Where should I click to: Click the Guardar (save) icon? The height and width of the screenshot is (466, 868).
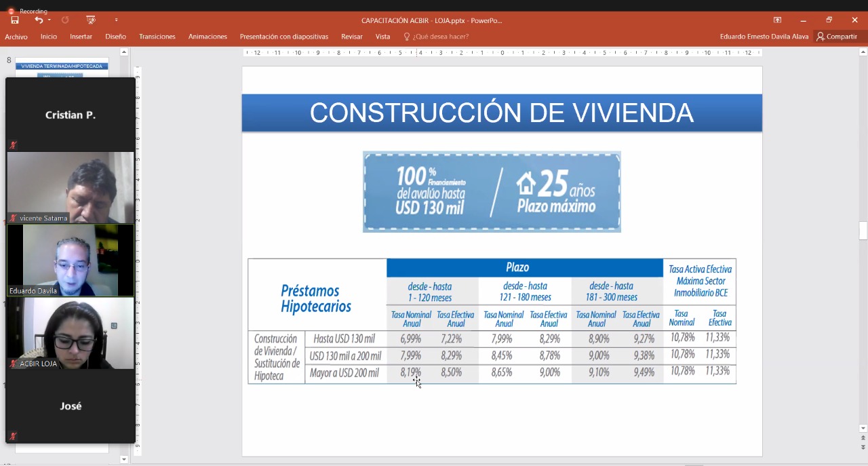click(x=14, y=20)
